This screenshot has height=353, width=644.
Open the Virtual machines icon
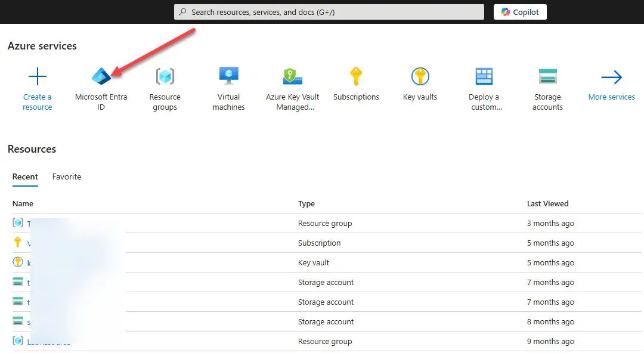(229, 76)
